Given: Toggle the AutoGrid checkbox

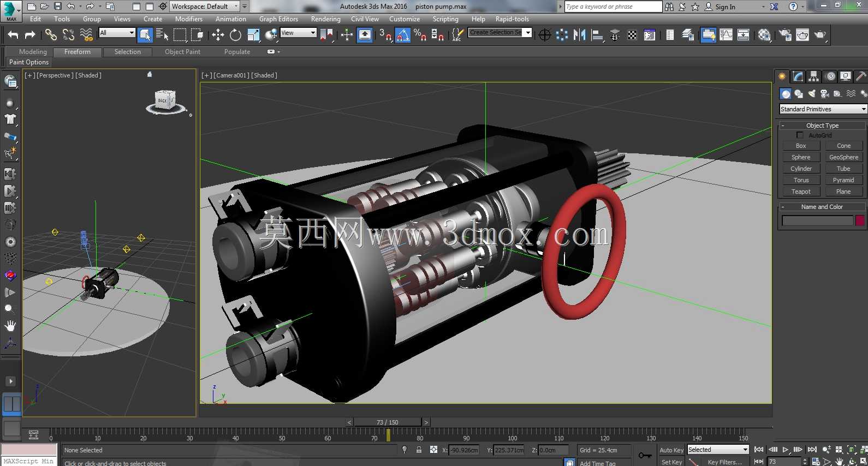Looking at the screenshot, I should [800, 135].
